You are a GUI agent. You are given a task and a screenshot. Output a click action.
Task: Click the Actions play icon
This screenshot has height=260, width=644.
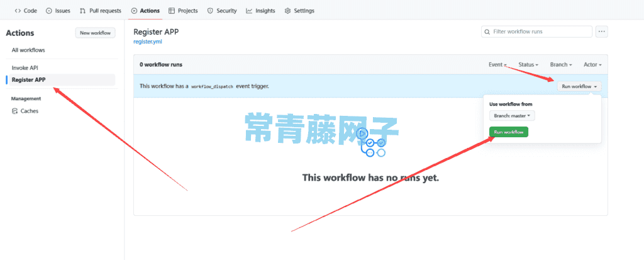pos(134,11)
